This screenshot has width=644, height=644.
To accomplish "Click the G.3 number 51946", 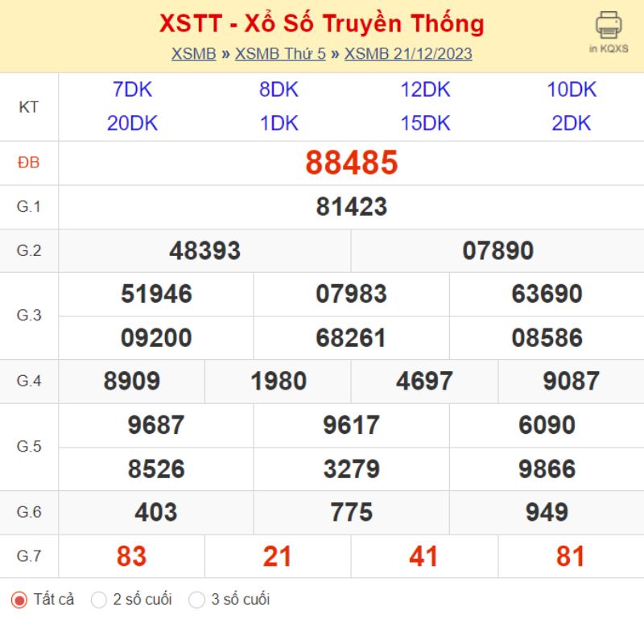I will coord(156,294).
